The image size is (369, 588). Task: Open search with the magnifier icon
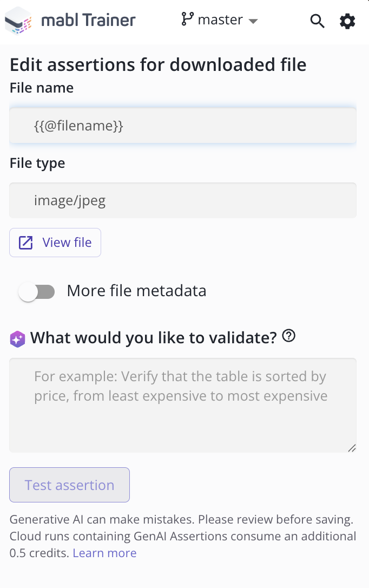pyautogui.click(x=317, y=21)
